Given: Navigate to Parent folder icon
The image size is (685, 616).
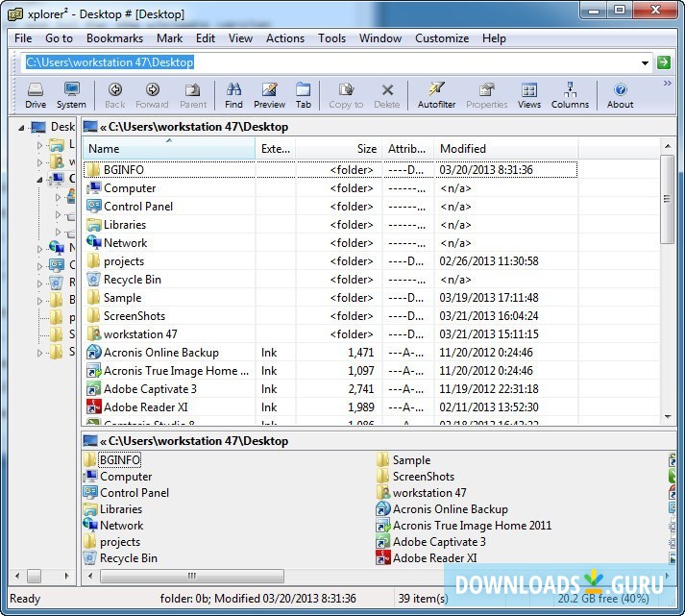Looking at the screenshot, I should (x=193, y=95).
